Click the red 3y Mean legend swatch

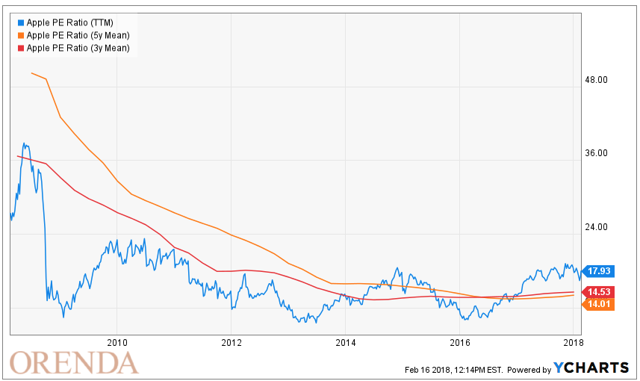point(21,48)
